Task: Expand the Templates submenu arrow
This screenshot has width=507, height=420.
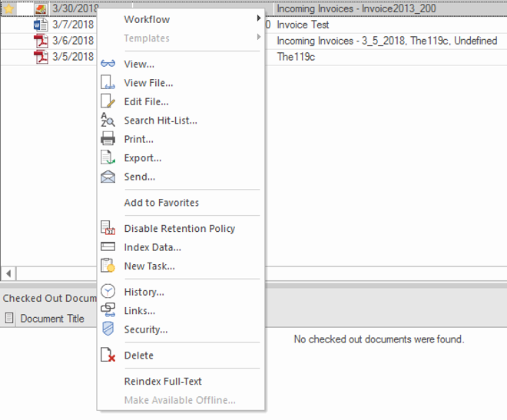Action: [x=258, y=37]
